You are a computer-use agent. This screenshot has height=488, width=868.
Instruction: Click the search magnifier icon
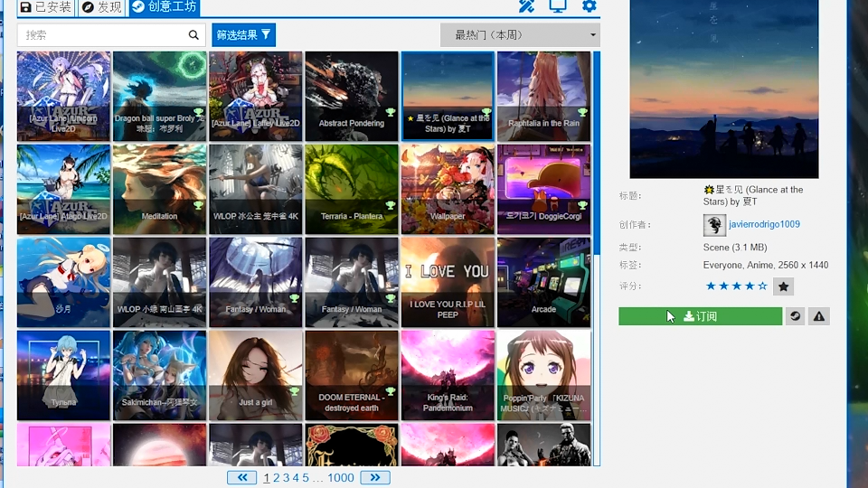(x=193, y=35)
